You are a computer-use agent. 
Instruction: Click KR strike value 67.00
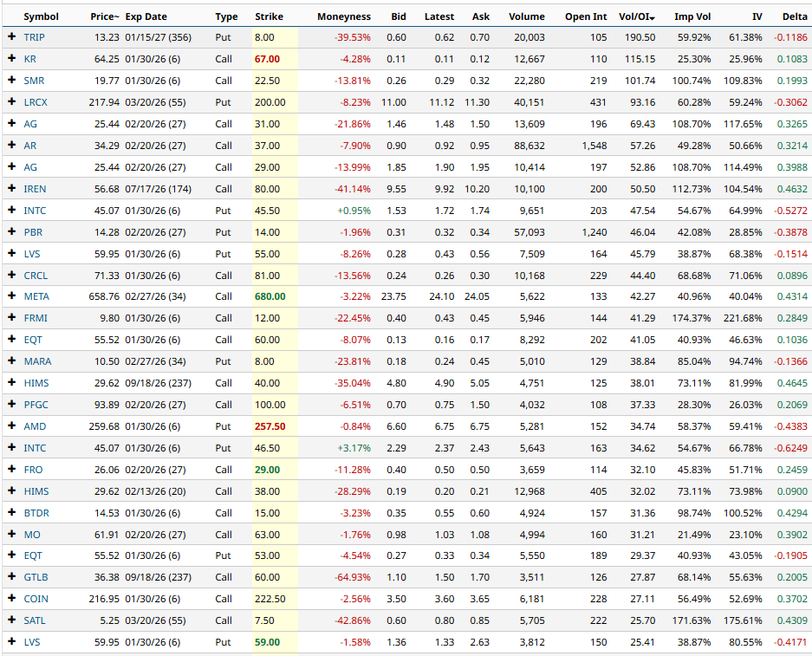pyautogui.click(x=267, y=59)
